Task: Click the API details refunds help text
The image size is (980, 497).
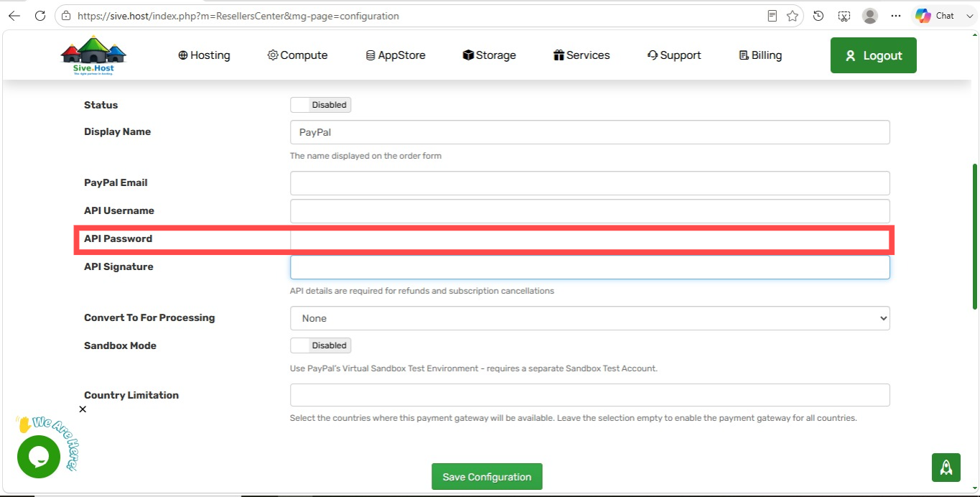Action: 422,291
